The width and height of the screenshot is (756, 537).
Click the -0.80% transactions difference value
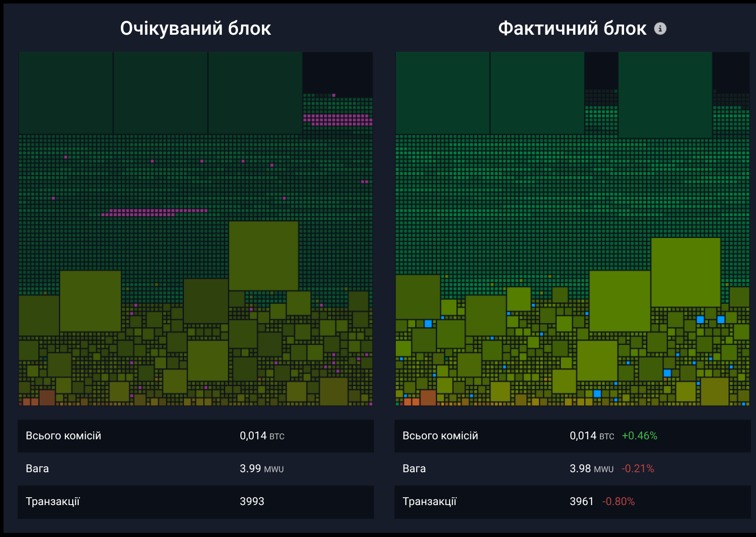(x=619, y=502)
